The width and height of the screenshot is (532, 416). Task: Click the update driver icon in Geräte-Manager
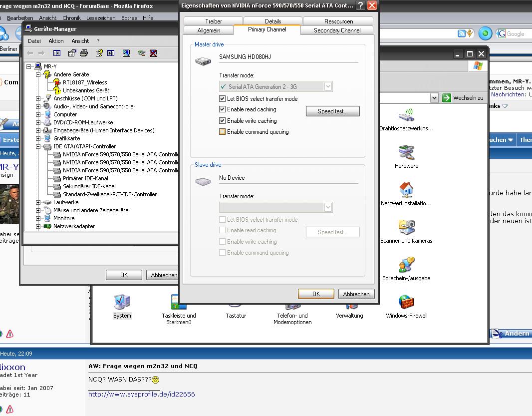click(141, 53)
